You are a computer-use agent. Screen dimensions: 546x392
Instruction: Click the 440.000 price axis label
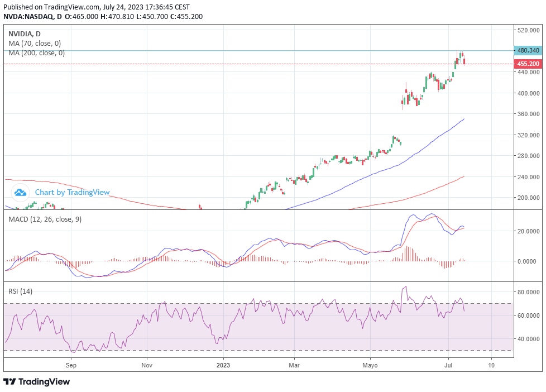[529, 72]
